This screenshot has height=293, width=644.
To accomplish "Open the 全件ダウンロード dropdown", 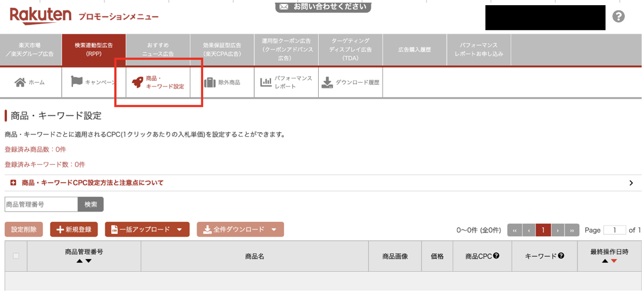I will (x=240, y=229).
